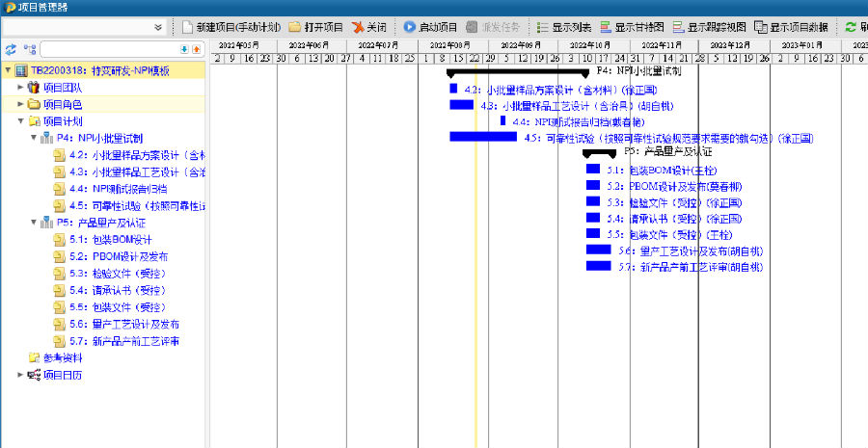The height and width of the screenshot is (448, 868).
Task: Start the project with 启动项目
Action: click(x=430, y=27)
